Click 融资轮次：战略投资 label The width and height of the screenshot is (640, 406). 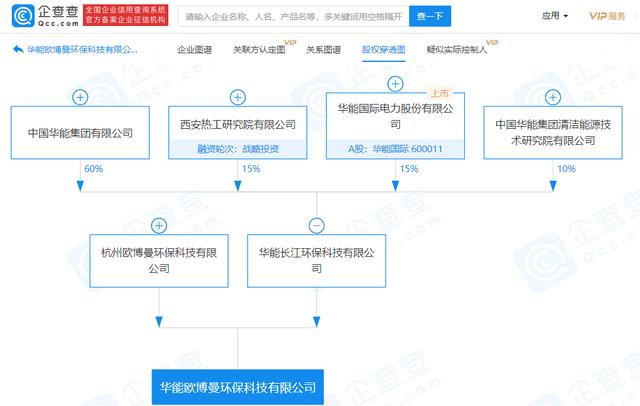(238, 149)
